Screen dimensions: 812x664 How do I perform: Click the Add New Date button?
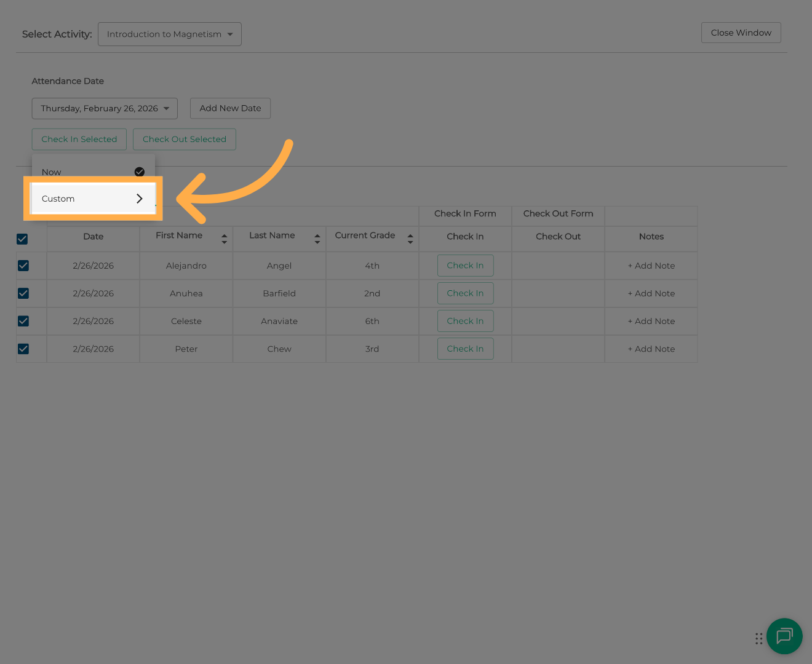230,108
